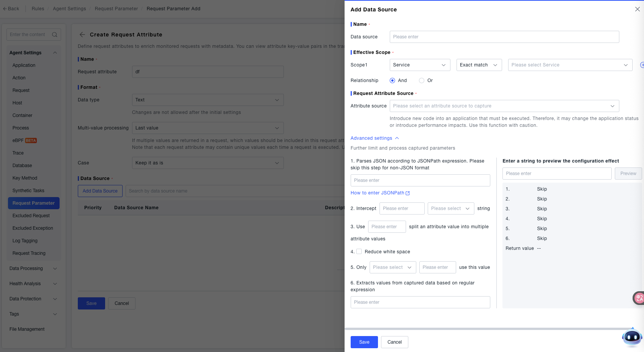The width and height of the screenshot is (644, 352).
Task: Select Synthetic Tasks menu item
Action: click(x=28, y=191)
